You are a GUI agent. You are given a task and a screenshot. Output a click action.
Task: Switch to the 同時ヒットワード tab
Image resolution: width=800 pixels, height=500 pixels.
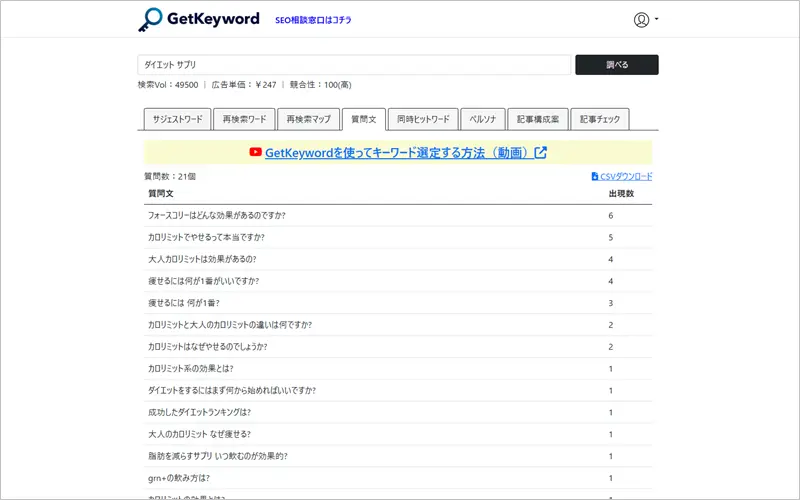pyautogui.click(x=422, y=119)
